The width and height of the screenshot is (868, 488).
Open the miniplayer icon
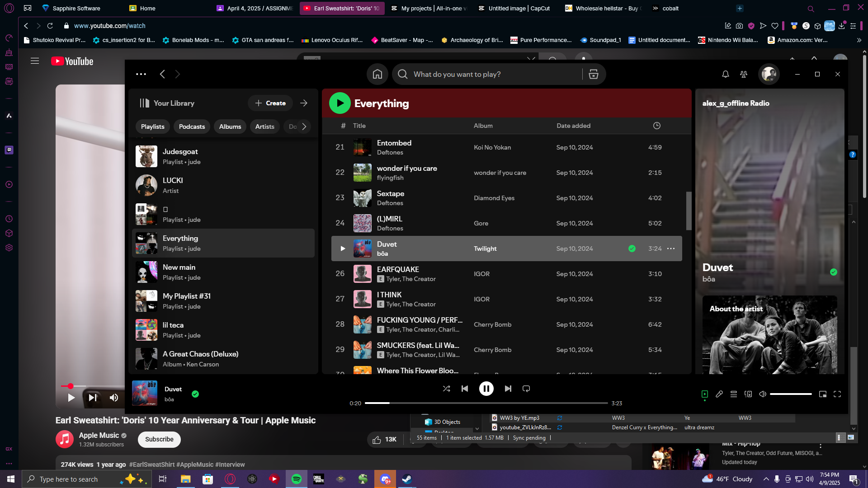click(823, 394)
